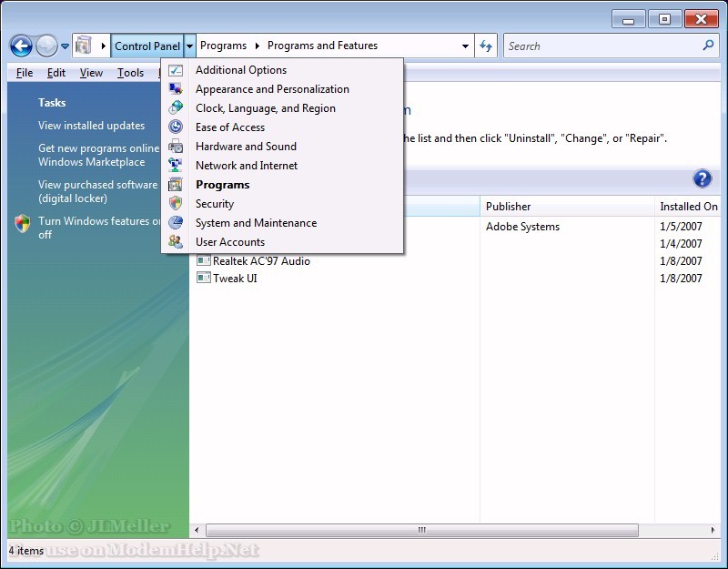
Task: Expand the arrow after the root icon
Action: [x=103, y=46]
